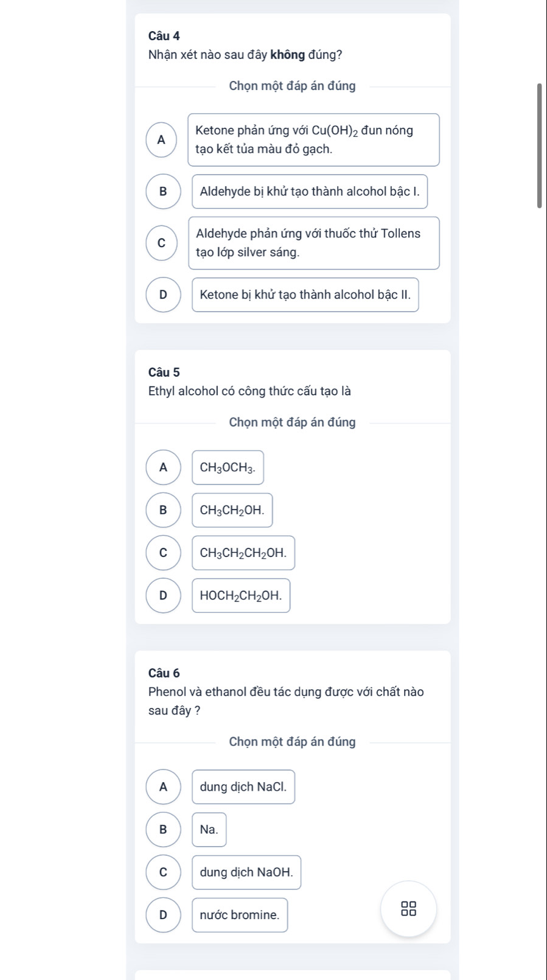Choose answer 'Na.' in Câu 6
547x980 pixels.
(209, 829)
